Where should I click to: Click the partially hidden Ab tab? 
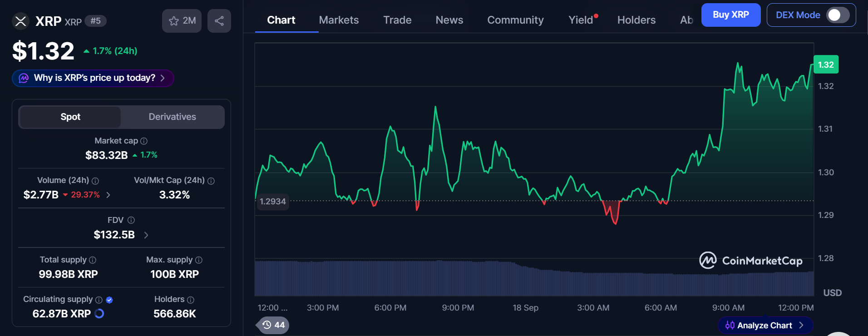pos(686,20)
